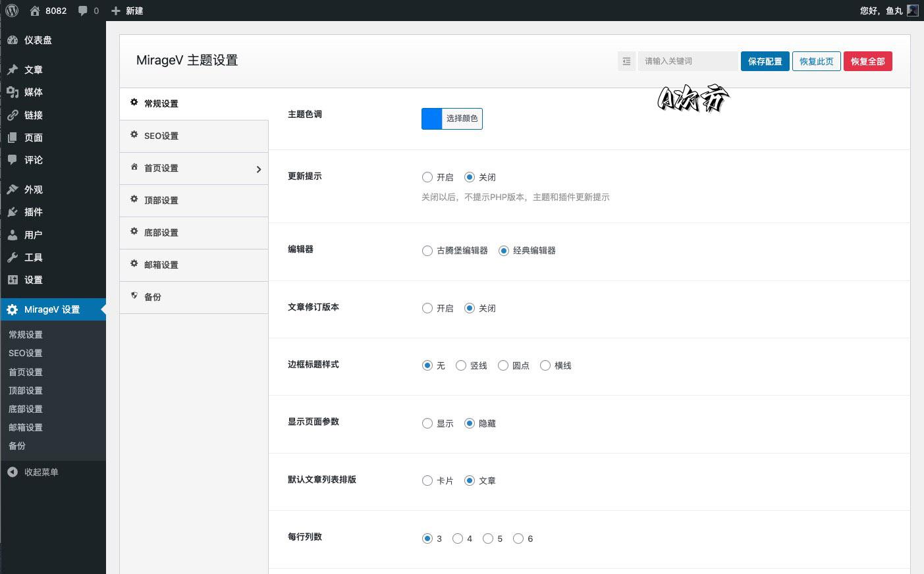Click the gear icon of 常规设置 tab

pos(134,103)
